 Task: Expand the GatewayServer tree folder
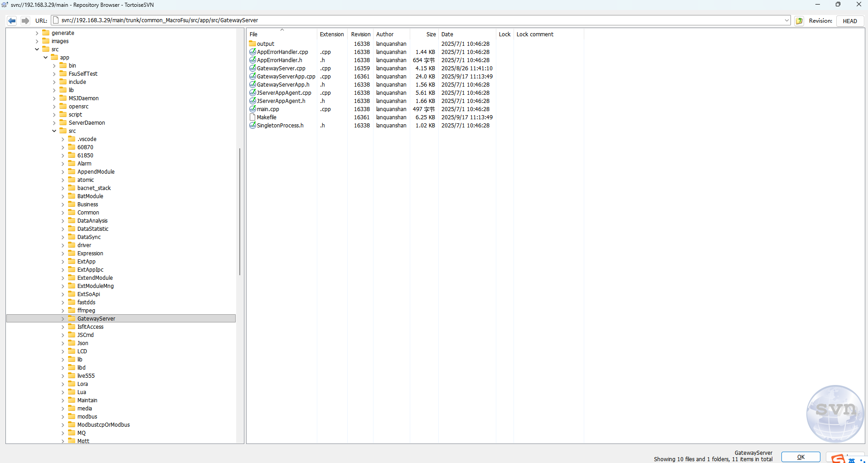[x=63, y=319]
